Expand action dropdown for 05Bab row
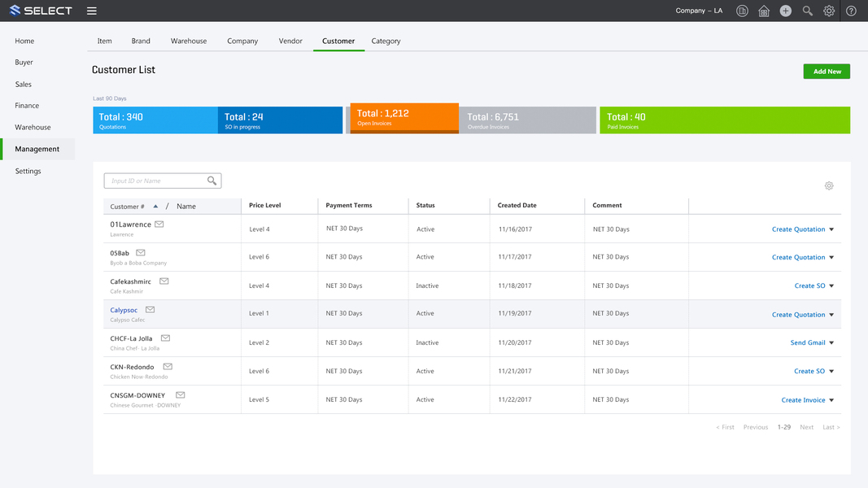868x488 pixels. tap(831, 257)
